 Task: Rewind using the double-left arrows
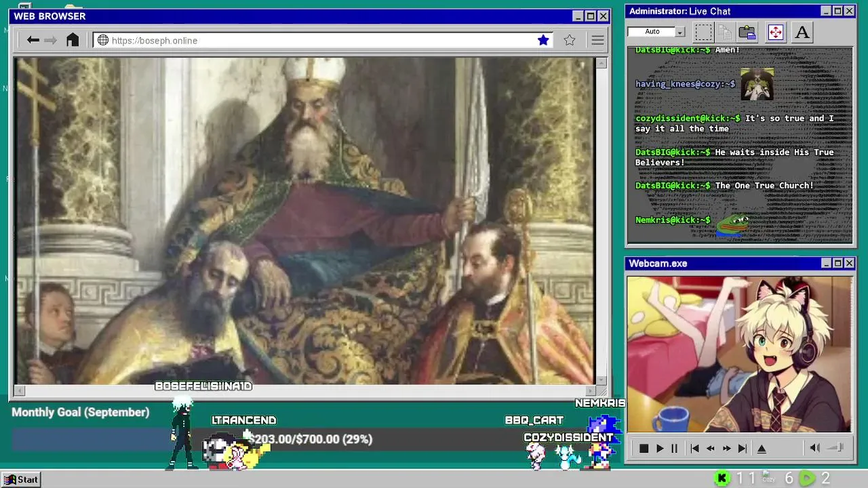[710, 448]
